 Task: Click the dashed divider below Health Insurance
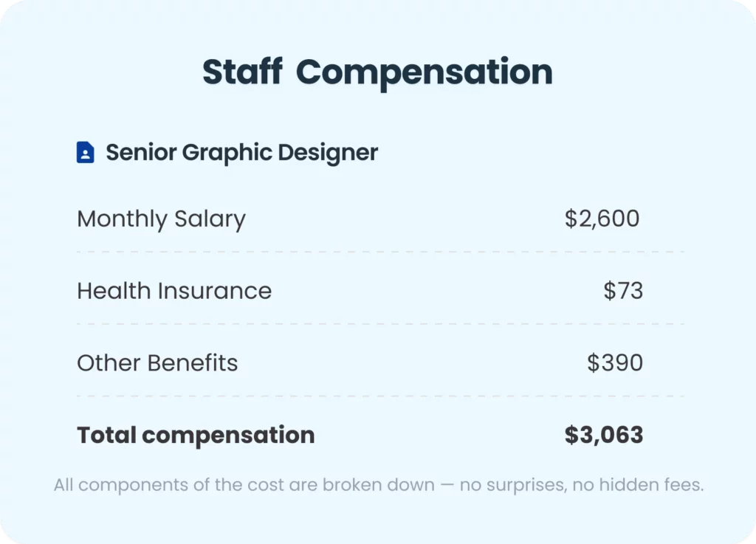pos(380,324)
